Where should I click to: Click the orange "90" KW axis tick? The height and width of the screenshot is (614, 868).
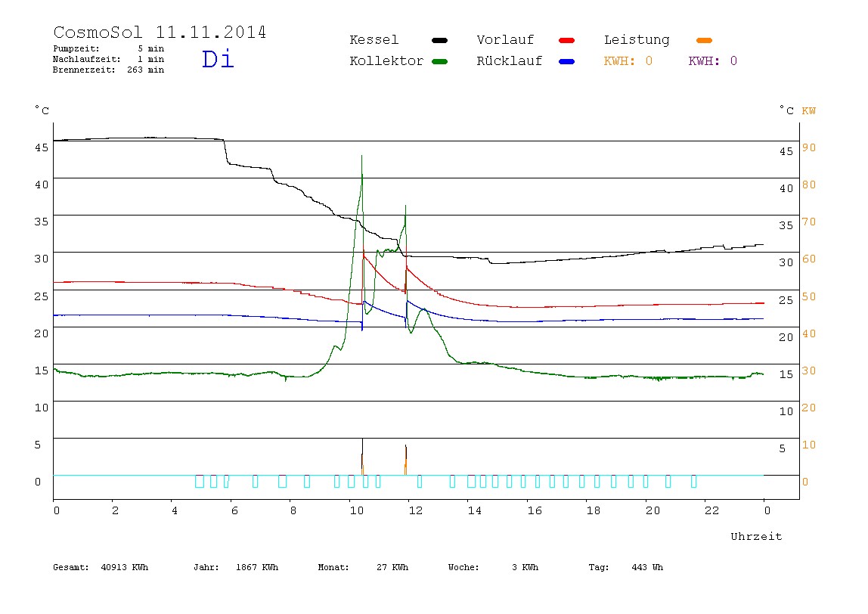(x=809, y=147)
